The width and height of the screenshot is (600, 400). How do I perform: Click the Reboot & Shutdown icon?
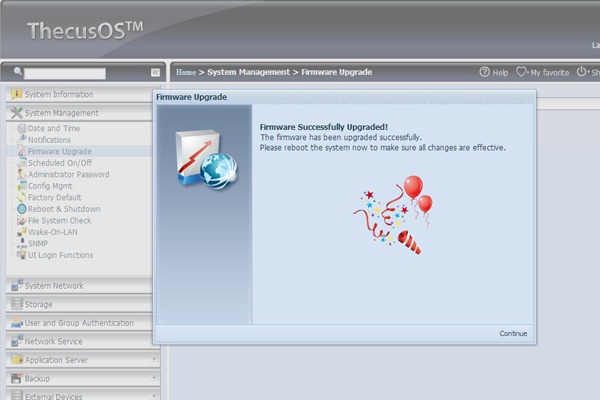pos(22,209)
